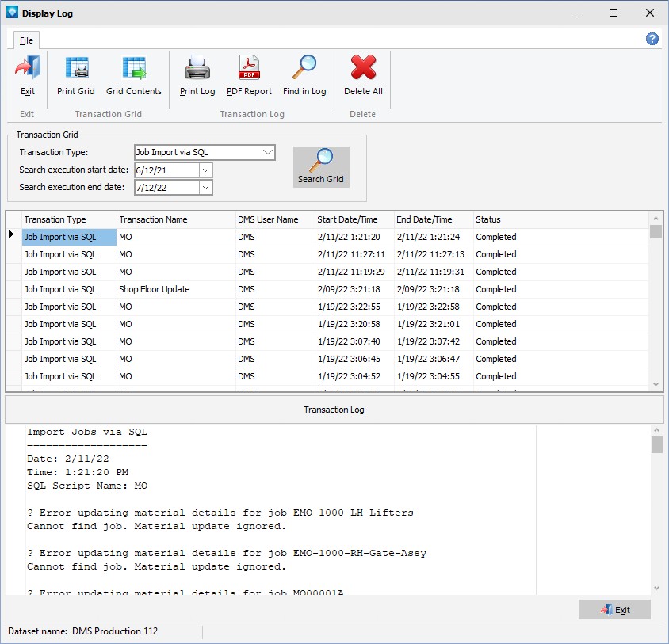Select row starting 1/19/22 3:06:45
Image resolution: width=669 pixels, height=644 pixels.
[327, 359]
